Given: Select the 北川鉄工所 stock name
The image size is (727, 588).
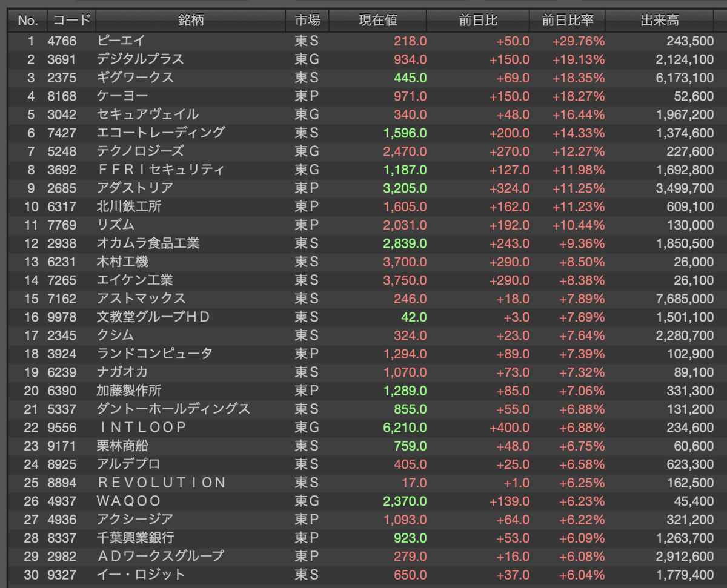Looking at the screenshot, I should 129,206.
